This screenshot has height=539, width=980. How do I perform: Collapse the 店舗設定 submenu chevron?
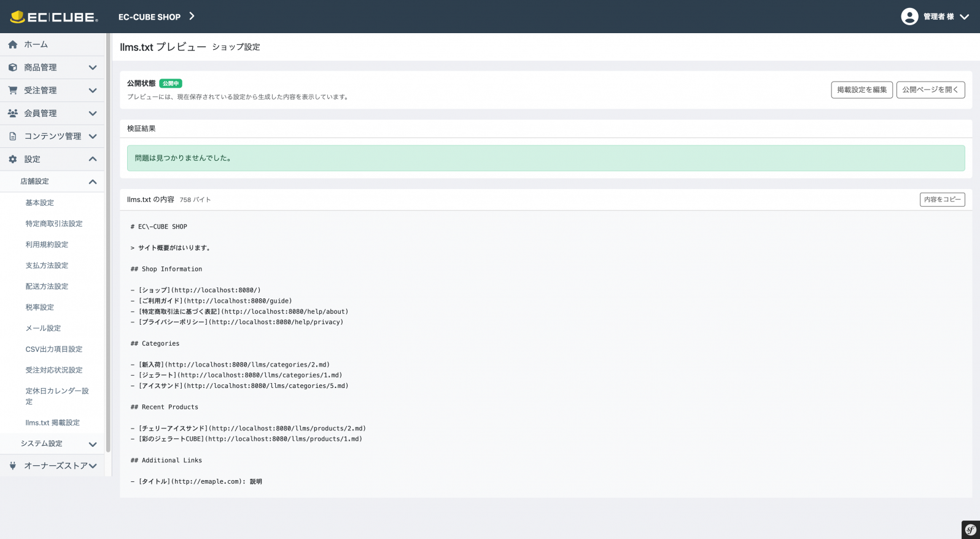pos(93,182)
